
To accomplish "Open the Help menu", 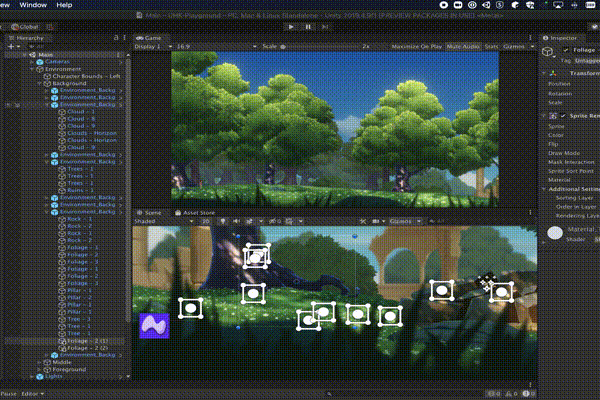I will [64, 5].
